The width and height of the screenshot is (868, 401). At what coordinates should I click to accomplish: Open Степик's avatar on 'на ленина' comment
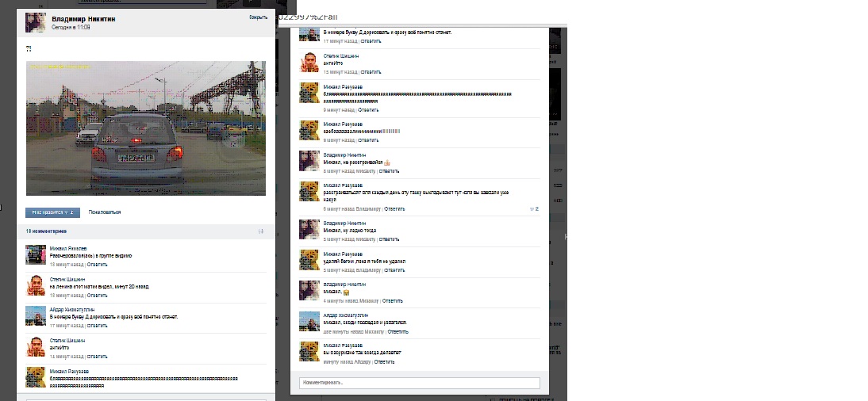pyautogui.click(x=36, y=285)
